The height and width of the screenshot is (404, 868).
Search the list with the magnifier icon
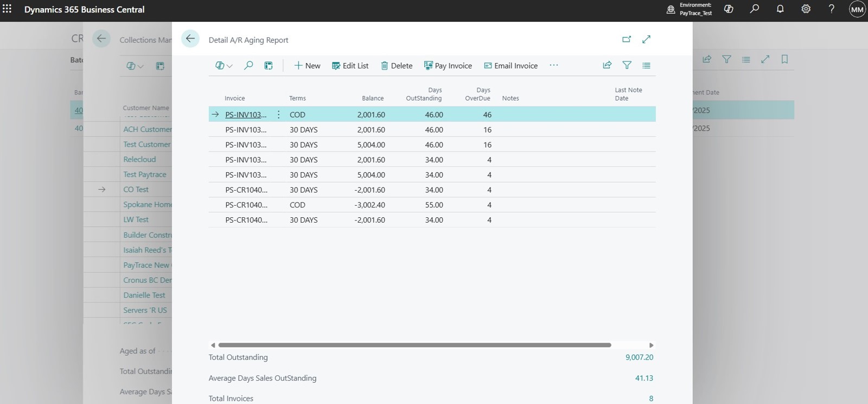tap(248, 66)
